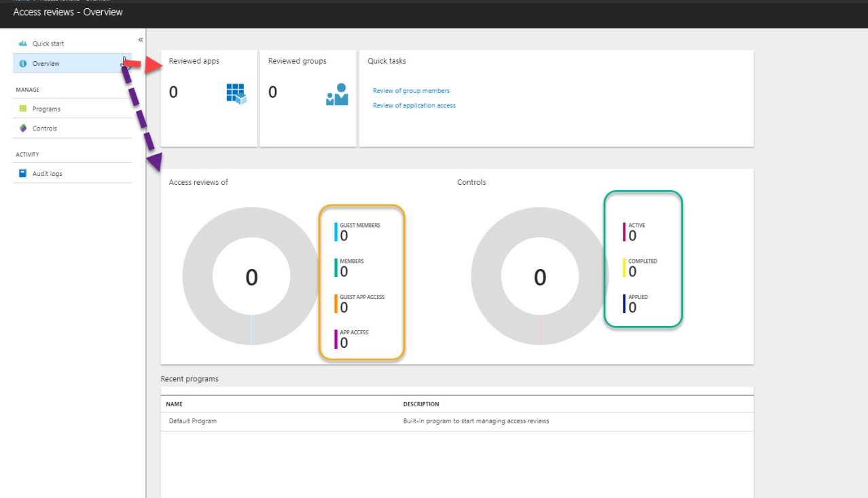Click the Guest Members blue legend swatch
868x498 pixels.
pyautogui.click(x=336, y=232)
